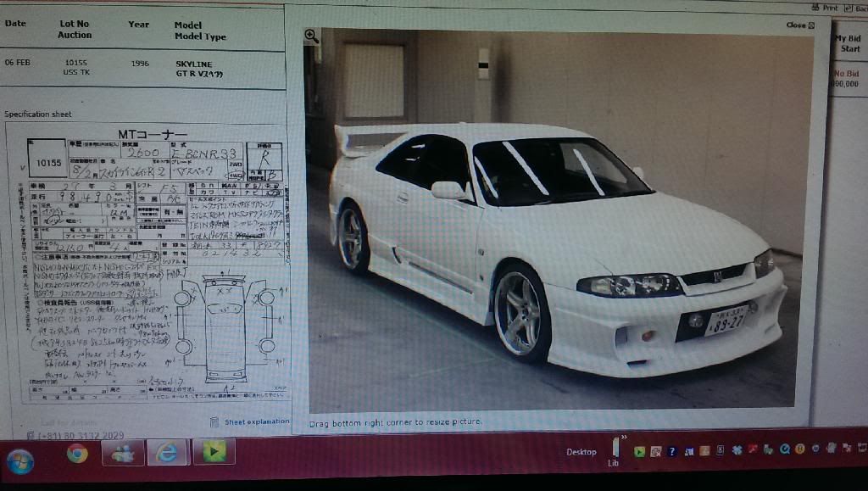This screenshot has width=868, height=491.
Task: Click the document icon beside Sheet explanation
Action: tap(214, 422)
